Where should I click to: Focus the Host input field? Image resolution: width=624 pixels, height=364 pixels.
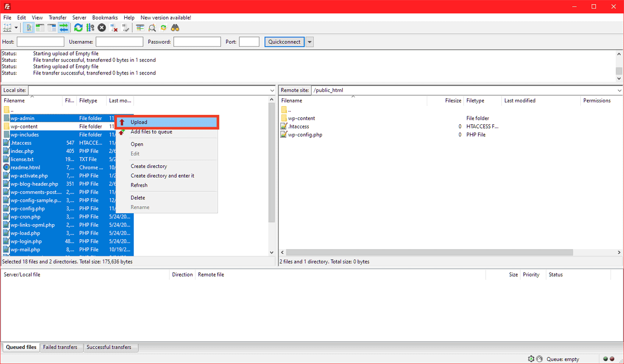[41, 42]
